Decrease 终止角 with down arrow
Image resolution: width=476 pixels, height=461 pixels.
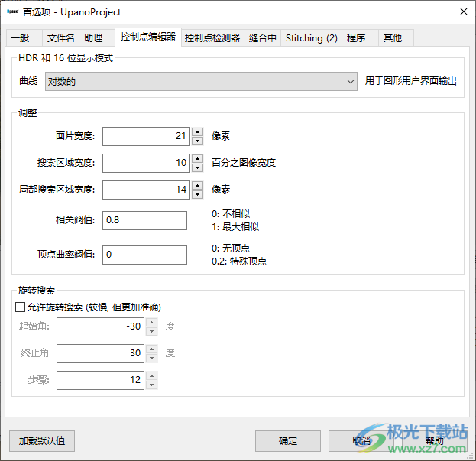coord(151,358)
